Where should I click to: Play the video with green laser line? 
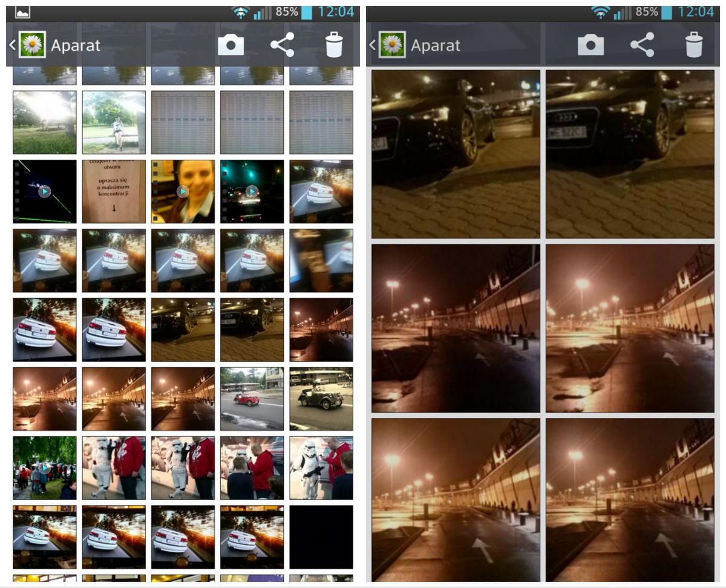tap(45, 191)
